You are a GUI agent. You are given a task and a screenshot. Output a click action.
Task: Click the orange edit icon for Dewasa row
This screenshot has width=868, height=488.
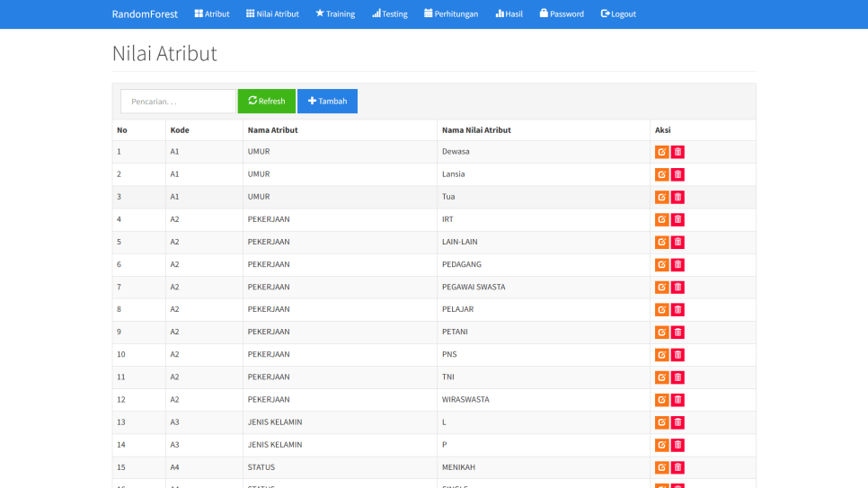pos(661,152)
